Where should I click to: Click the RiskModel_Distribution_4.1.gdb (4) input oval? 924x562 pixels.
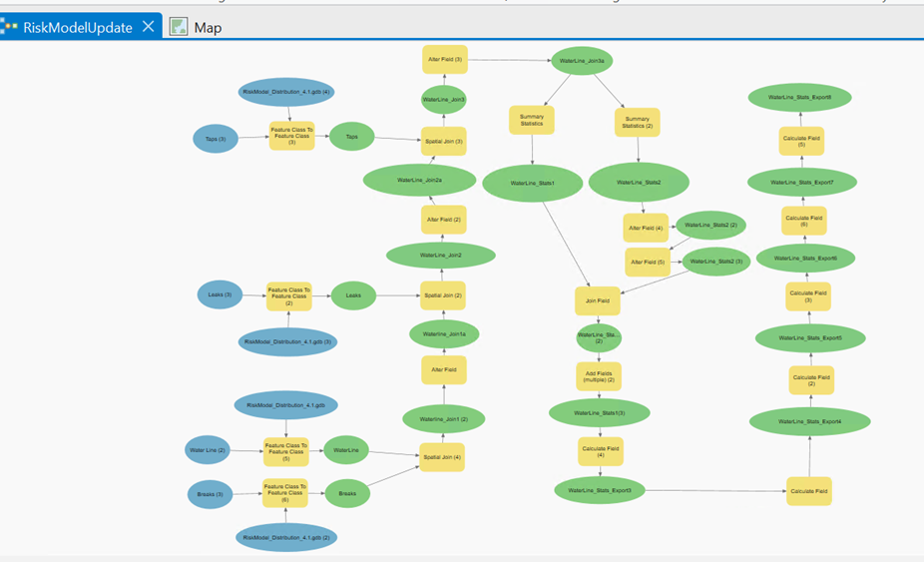point(286,92)
